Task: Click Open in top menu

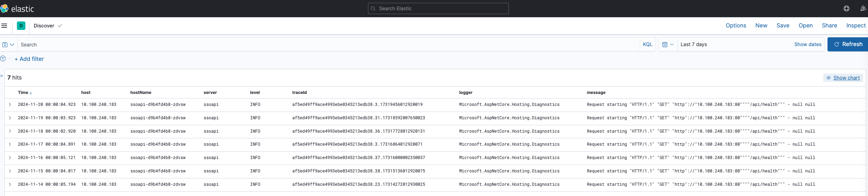Action: tap(806, 26)
